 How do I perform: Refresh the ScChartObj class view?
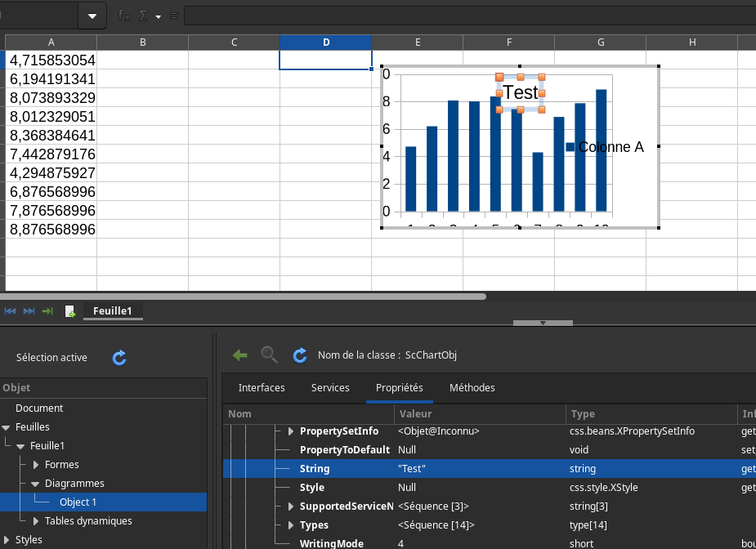click(300, 355)
